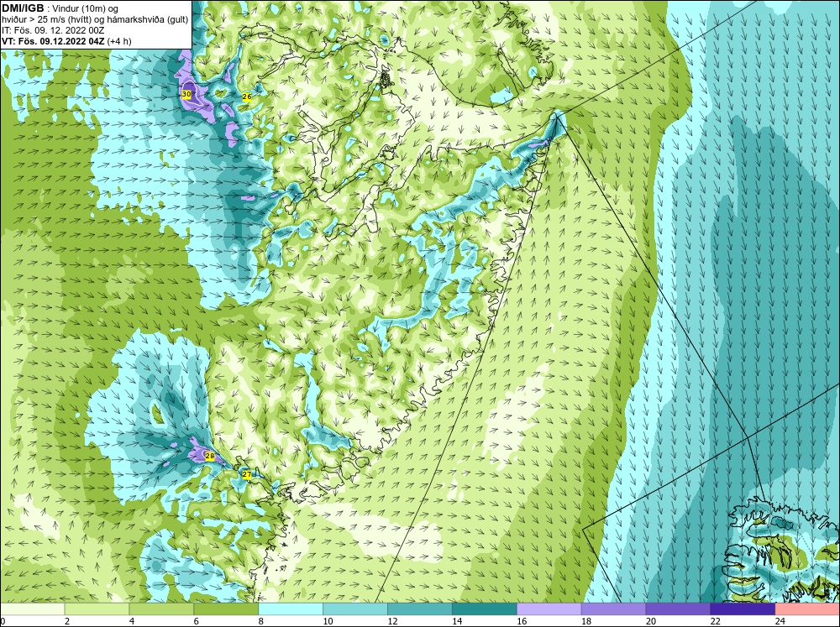The width and height of the screenshot is (840, 627).
Task: Click the scale value 12
Action: coord(392,621)
